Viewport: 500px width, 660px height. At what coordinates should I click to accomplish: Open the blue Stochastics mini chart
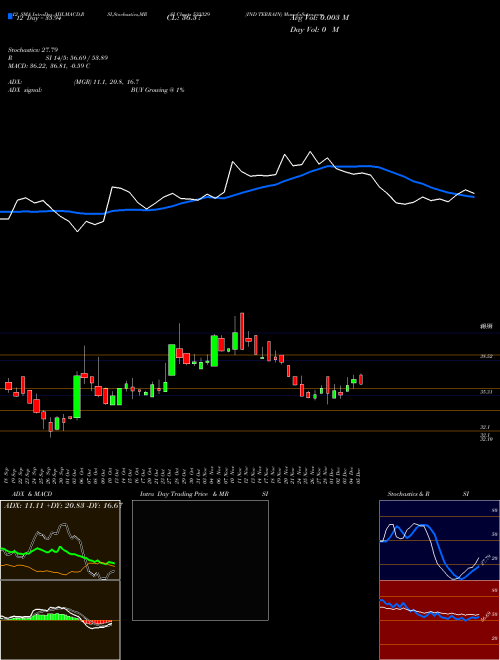(439, 540)
